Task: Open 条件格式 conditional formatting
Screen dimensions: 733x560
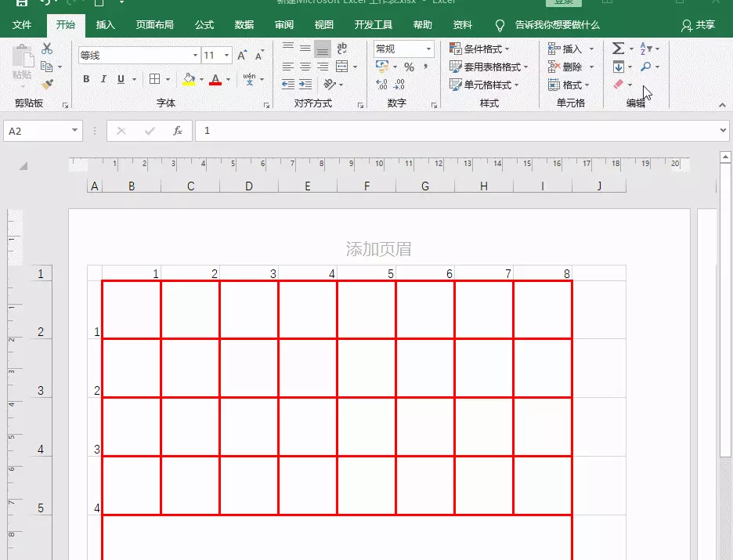Action: pos(478,47)
